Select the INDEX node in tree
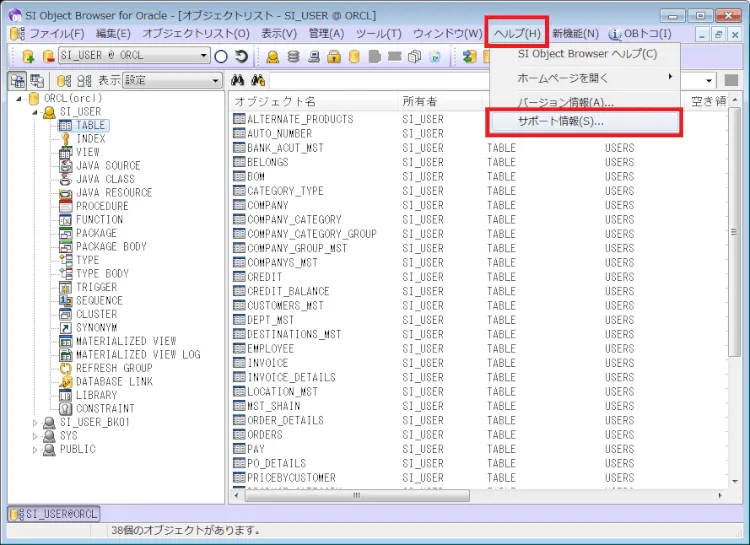Screen dimensions: 750x545 [90, 139]
